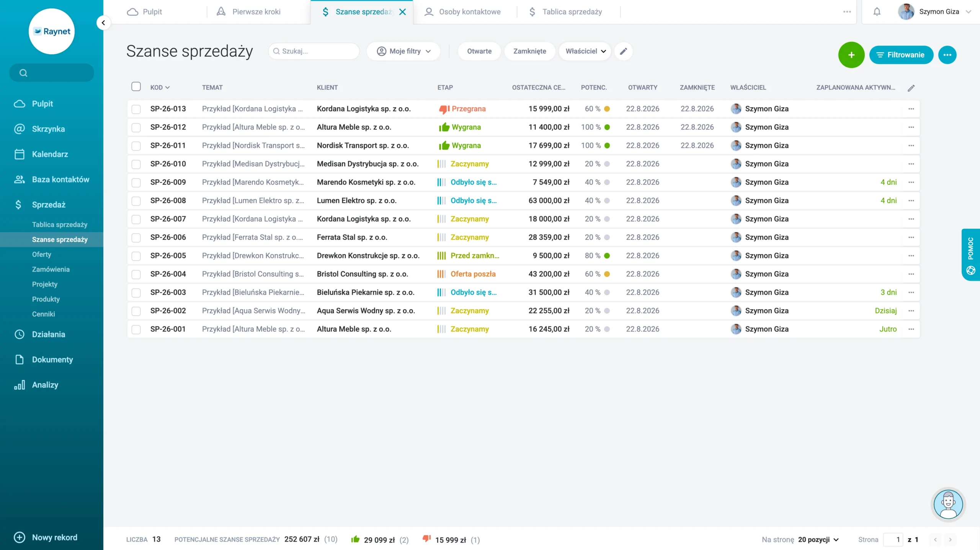Screen dimensions: 980x550
Task: Change the per-page 20 pozycji dropdown
Action: (x=818, y=540)
